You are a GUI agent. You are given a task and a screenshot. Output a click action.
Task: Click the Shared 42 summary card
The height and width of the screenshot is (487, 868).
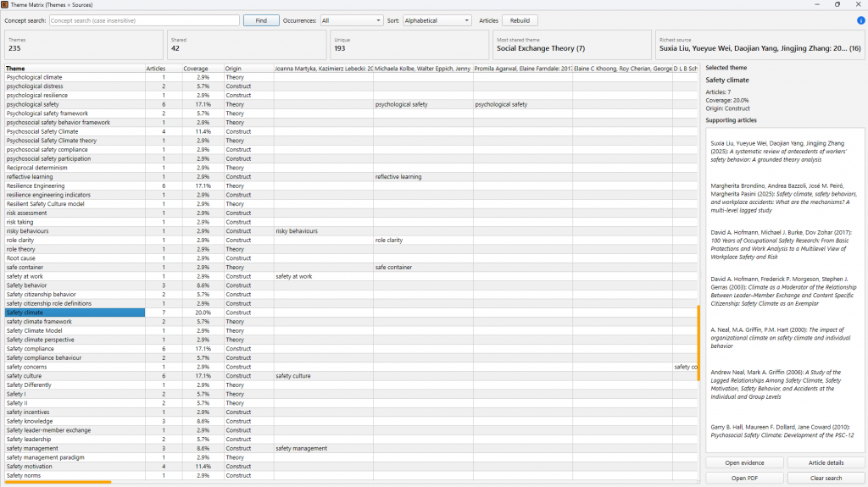pyautogui.click(x=247, y=45)
